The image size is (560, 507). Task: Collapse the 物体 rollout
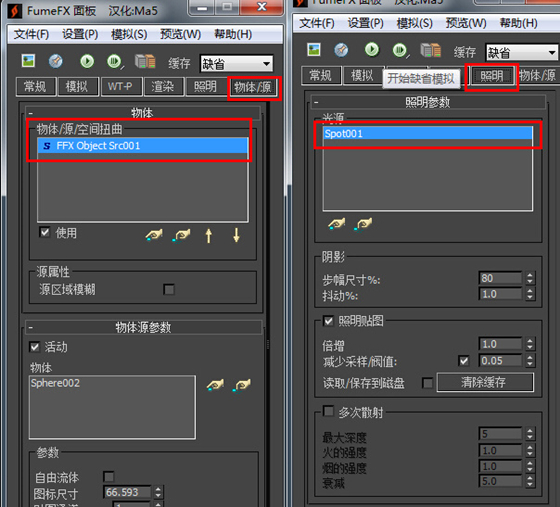point(31,114)
